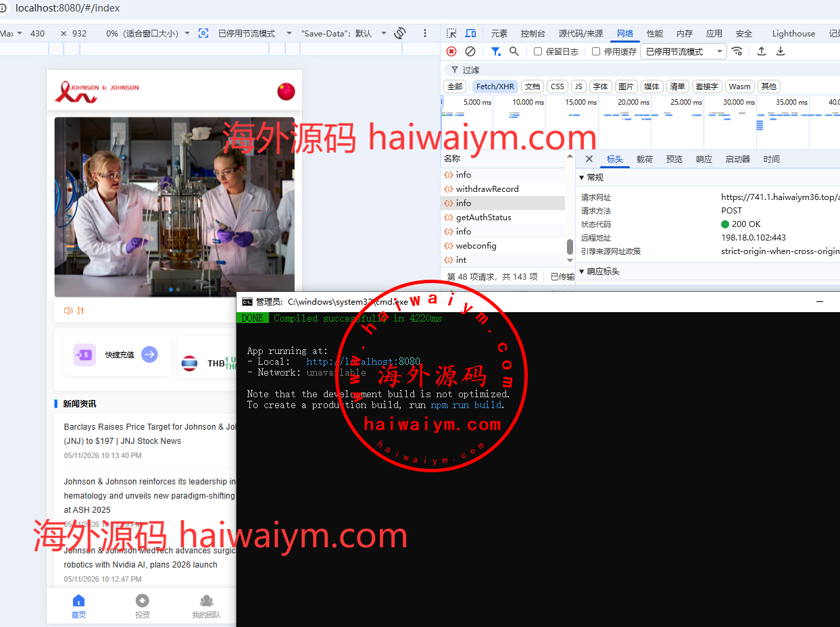840x627 pixels.
Task: Open network conditions wifi icon
Action: [737, 51]
